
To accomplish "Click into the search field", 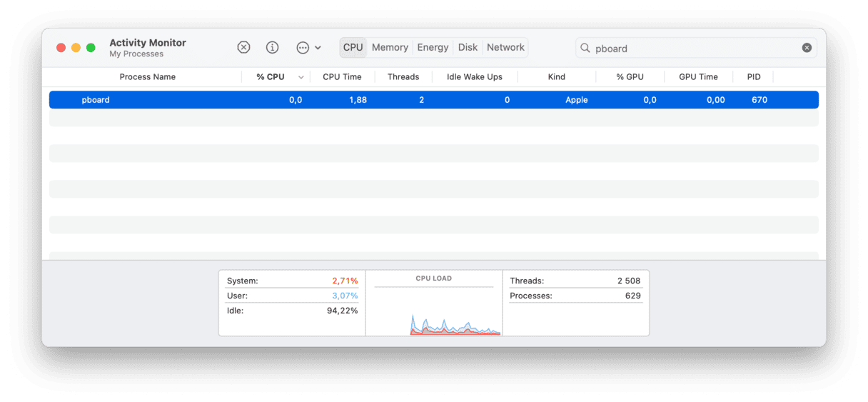I will point(692,49).
